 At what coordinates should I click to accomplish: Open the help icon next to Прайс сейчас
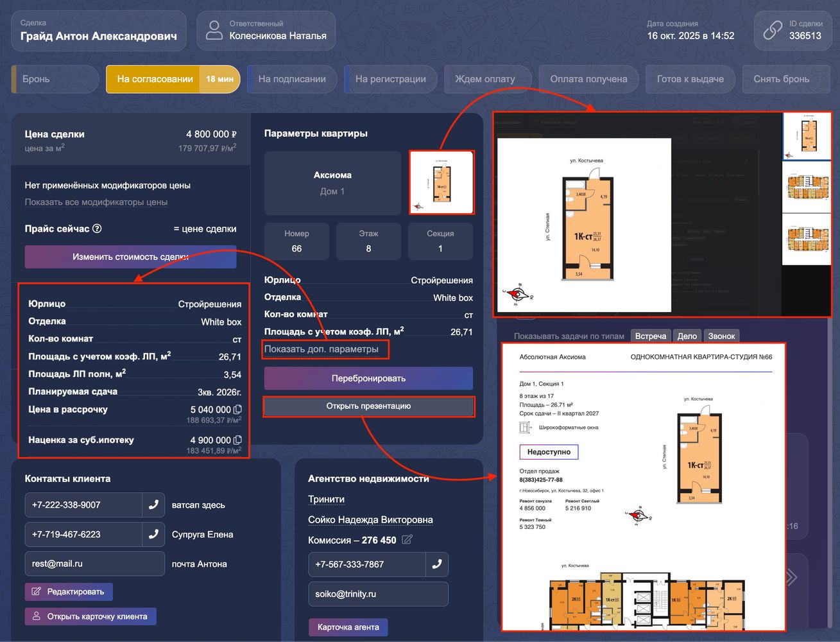point(97,229)
